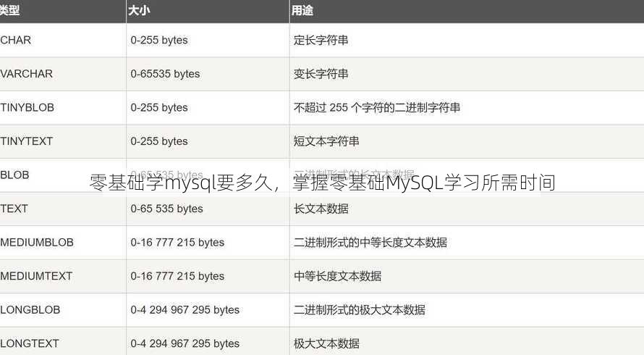
Task: Click the 长文本数据 description in TEXT row
Action: point(321,209)
